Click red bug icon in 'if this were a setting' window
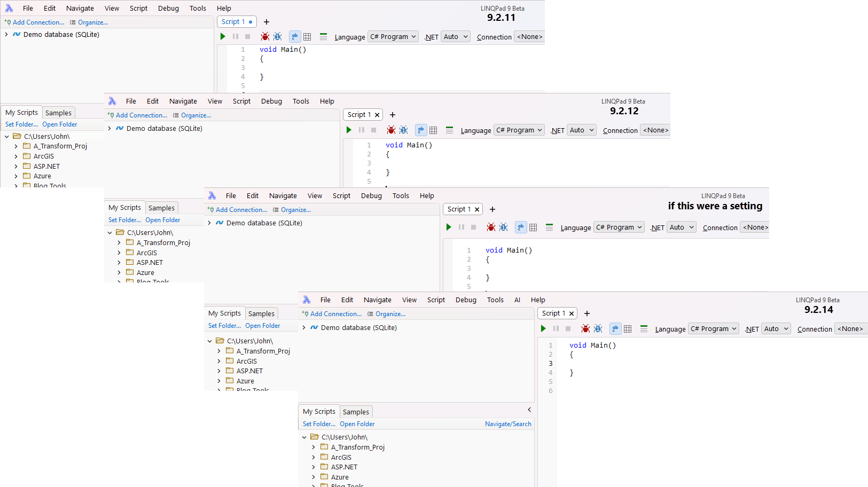Screen dimensions: 868x487 click(491, 227)
